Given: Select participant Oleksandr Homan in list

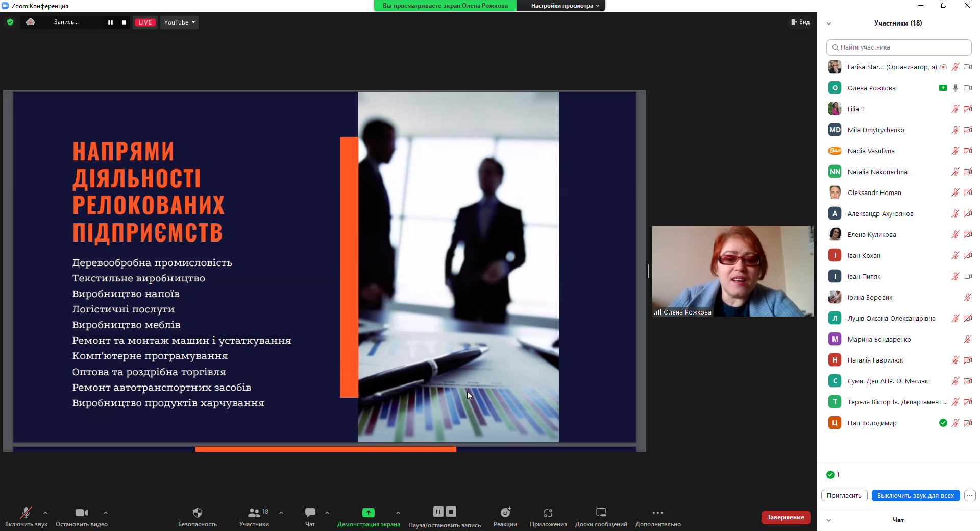Looking at the screenshot, I should [898, 192].
